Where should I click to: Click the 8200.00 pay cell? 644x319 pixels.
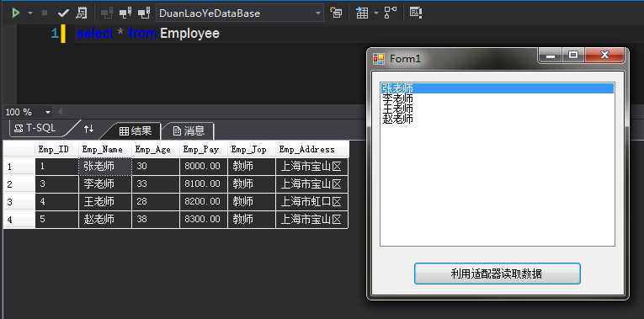coord(204,202)
